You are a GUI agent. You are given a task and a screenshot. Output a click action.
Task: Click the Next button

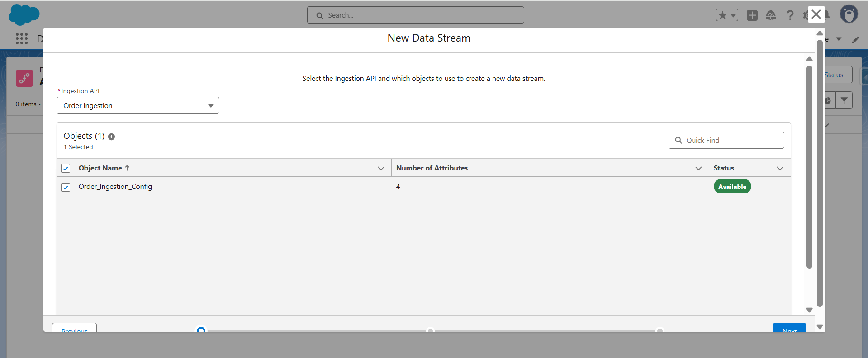[789, 328]
